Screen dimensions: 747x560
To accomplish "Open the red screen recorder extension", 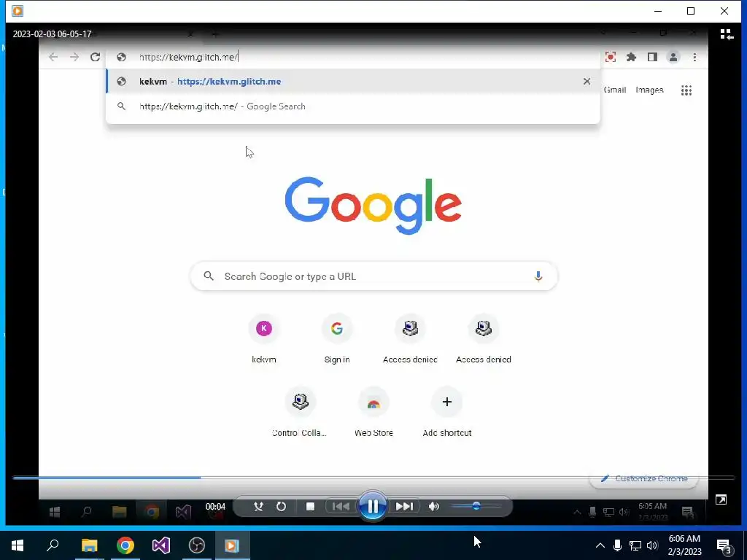I will [611, 57].
